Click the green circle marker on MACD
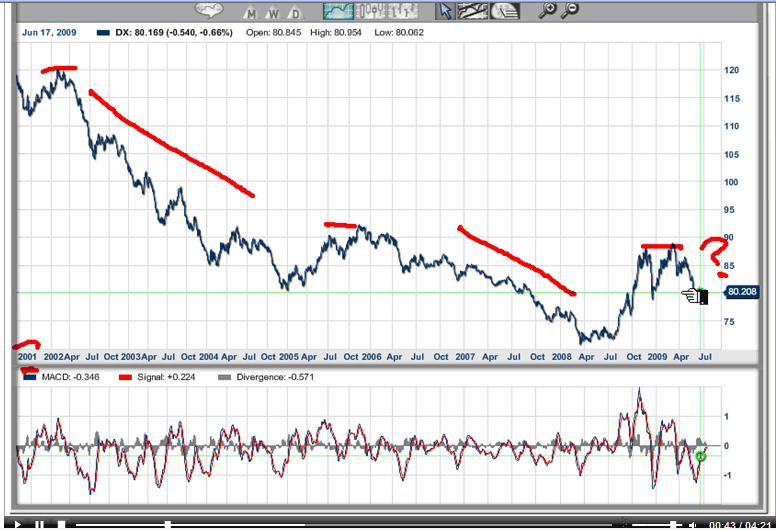The width and height of the screenshot is (776, 530). coord(701,457)
